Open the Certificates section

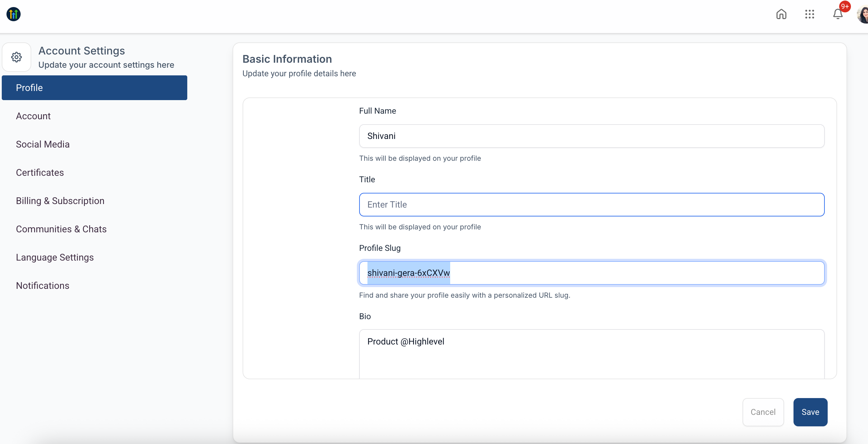click(x=40, y=173)
